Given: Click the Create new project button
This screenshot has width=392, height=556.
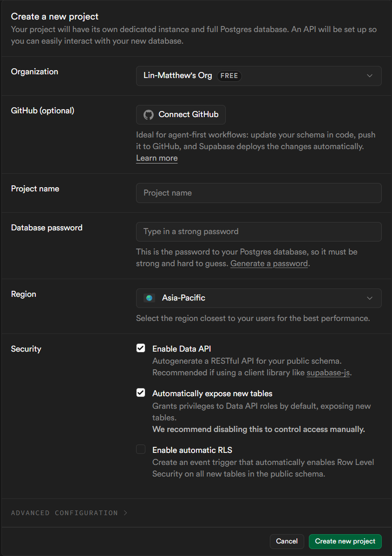Looking at the screenshot, I should [x=345, y=541].
